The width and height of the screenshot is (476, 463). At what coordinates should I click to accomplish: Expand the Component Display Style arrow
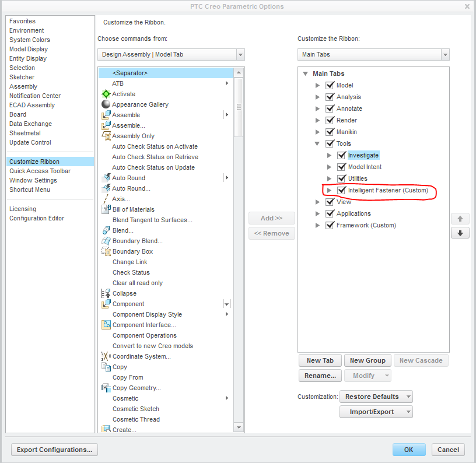pos(227,314)
